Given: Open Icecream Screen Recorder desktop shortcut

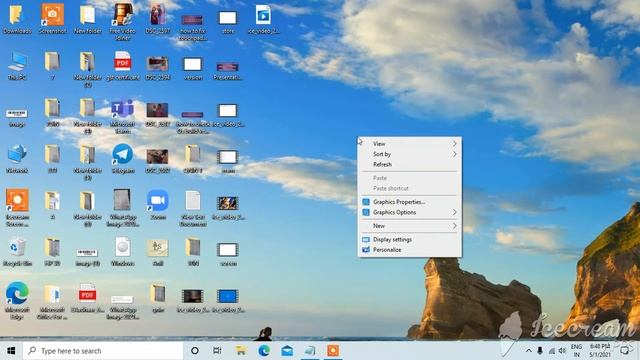Looking at the screenshot, I should pos(17,208).
